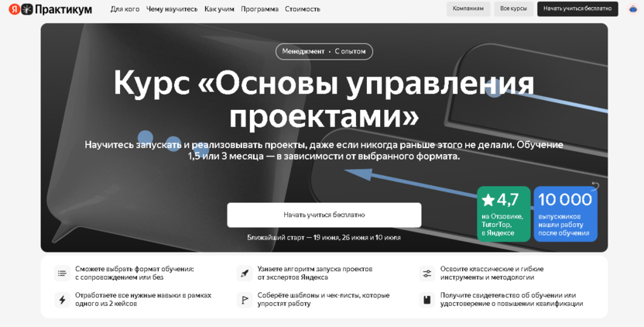Open Стоимость in top navigation
This screenshot has height=327, width=644.
303,9
